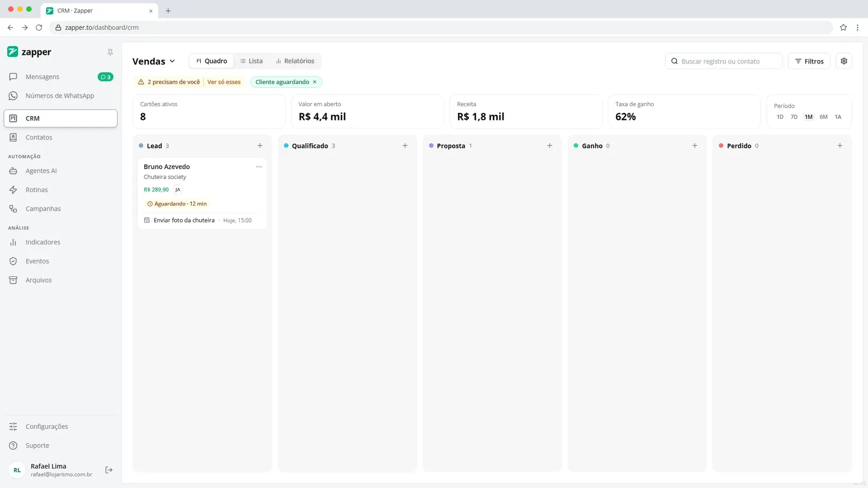Select the 7D period
The width and height of the screenshot is (868, 488).
coord(794,117)
